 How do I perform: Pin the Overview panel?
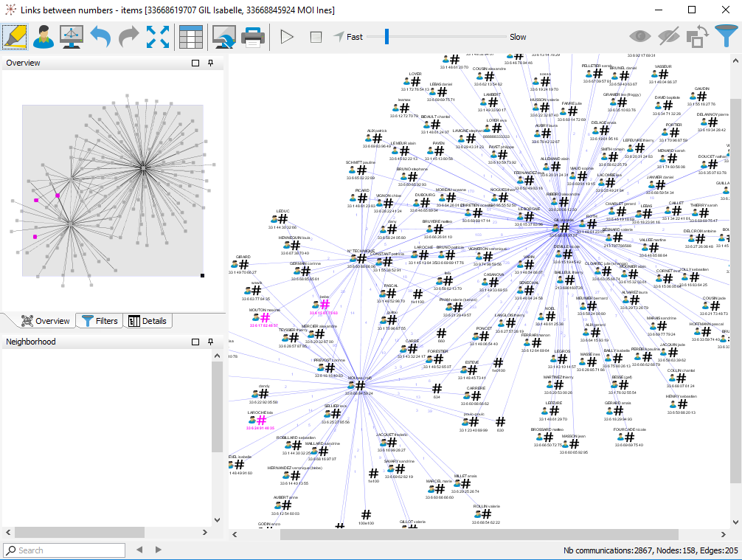pos(211,63)
